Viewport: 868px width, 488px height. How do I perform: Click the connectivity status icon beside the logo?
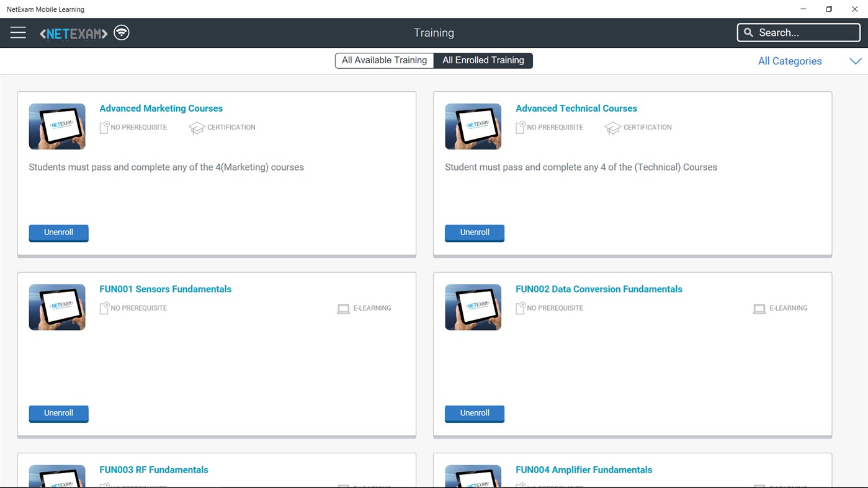(x=121, y=32)
